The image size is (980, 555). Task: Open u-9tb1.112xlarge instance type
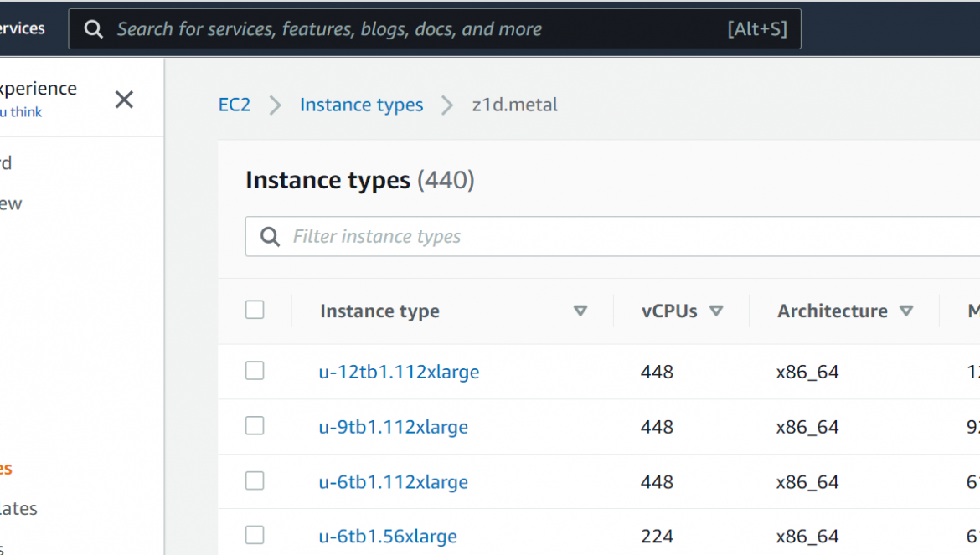[393, 426]
